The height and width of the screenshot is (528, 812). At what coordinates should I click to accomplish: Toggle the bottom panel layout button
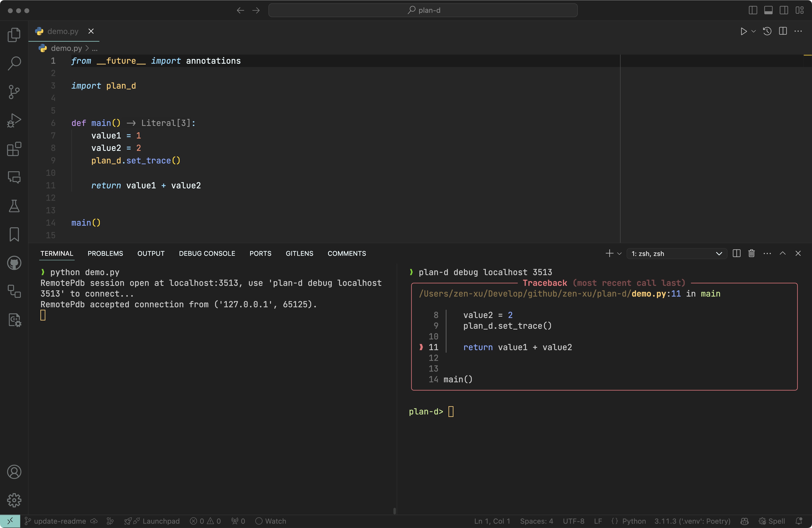[x=768, y=10]
